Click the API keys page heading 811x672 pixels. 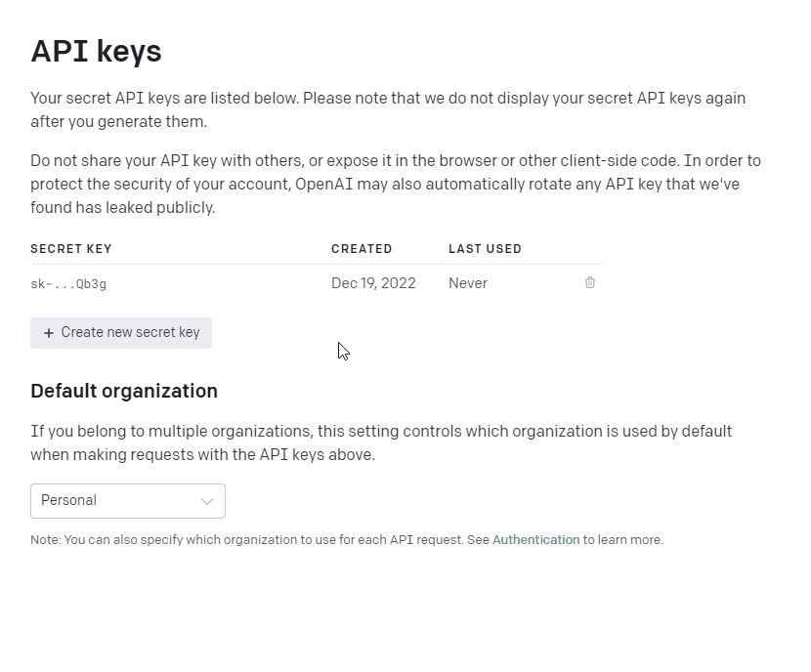click(95, 51)
